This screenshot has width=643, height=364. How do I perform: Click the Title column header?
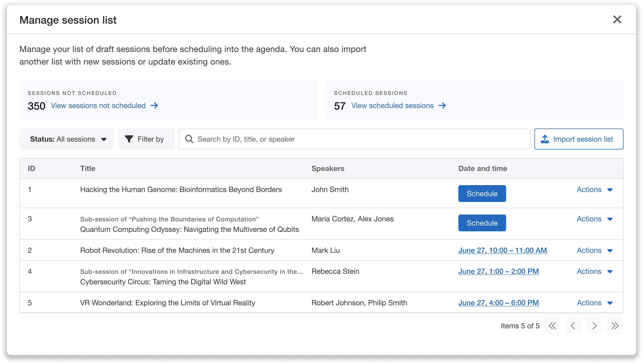(x=88, y=169)
